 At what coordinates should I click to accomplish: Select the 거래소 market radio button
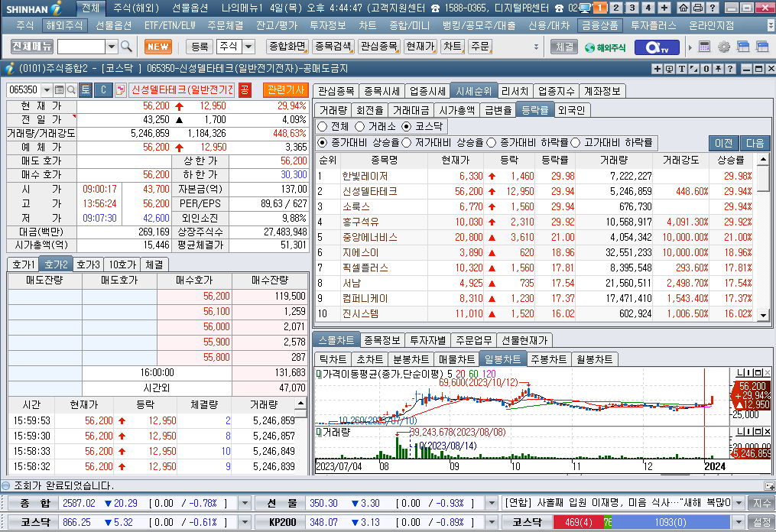click(360, 127)
